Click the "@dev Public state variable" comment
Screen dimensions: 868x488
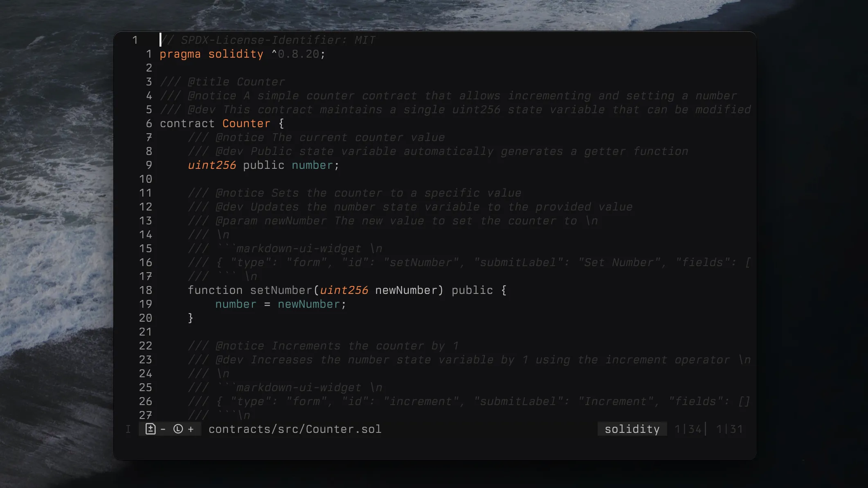438,151
